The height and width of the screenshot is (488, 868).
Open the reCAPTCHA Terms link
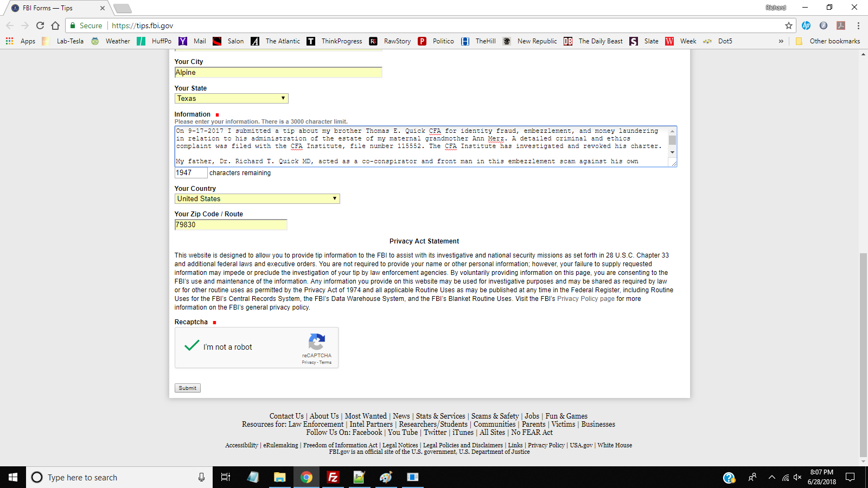[325, 362]
